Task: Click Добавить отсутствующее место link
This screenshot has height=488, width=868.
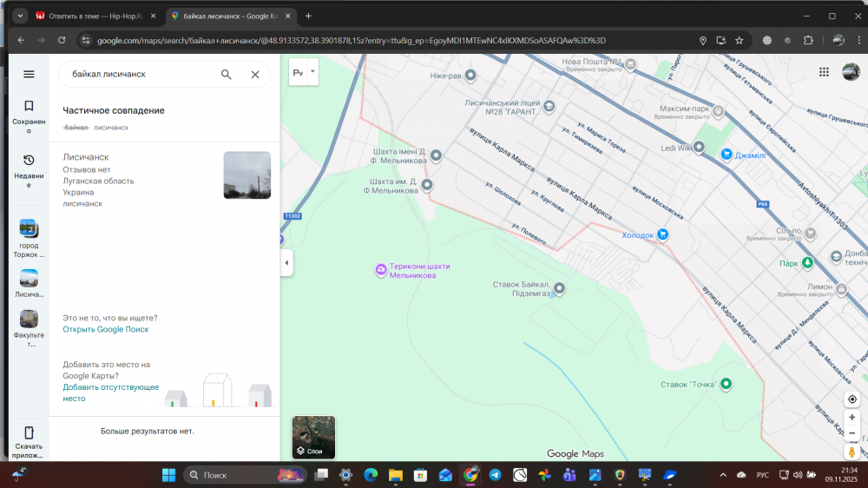Action: pos(110,392)
